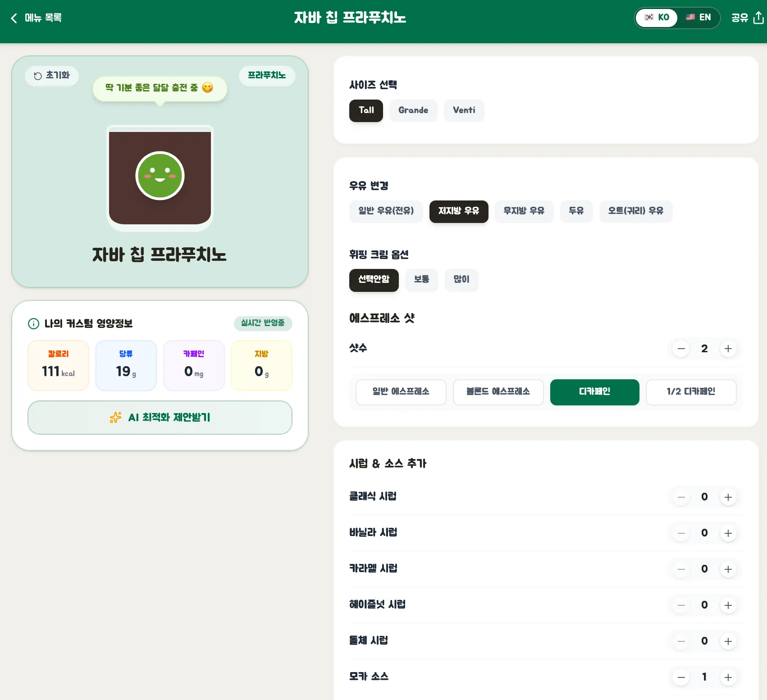Click the 공유 share icon
This screenshot has width=767, height=700.
(x=759, y=18)
